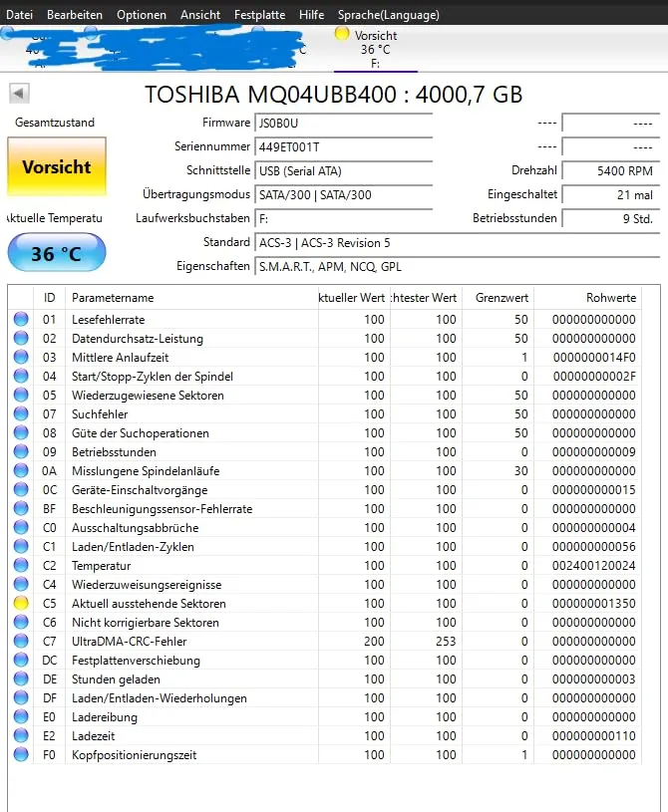Click the status icon in the Betriebsstunden table row
This screenshot has height=812, width=668.
(x=21, y=451)
